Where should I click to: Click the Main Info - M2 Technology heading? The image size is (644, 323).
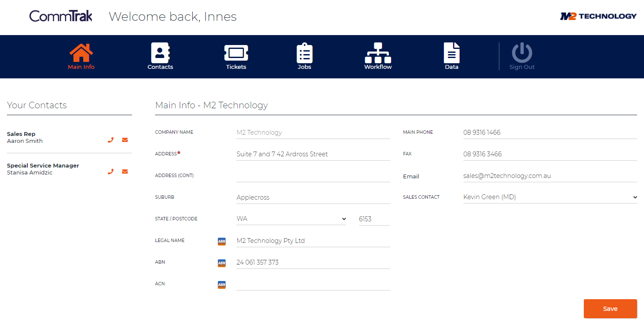(211, 105)
